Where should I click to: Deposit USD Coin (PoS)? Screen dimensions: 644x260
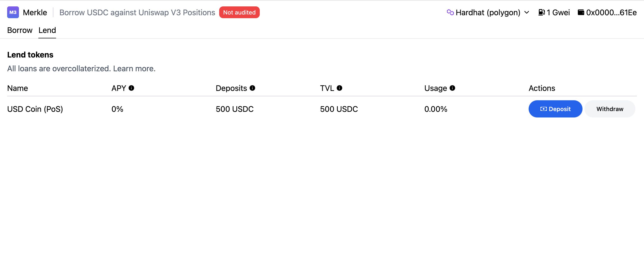[555, 109]
